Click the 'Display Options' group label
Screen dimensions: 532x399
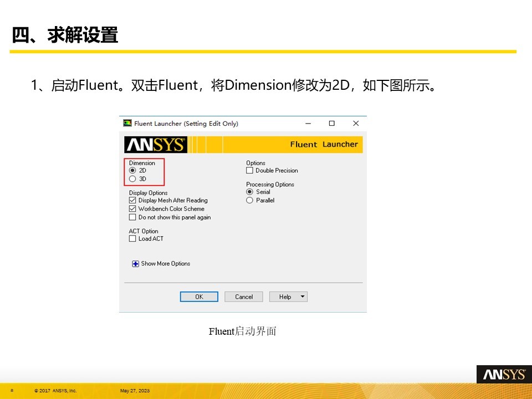coord(149,193)
